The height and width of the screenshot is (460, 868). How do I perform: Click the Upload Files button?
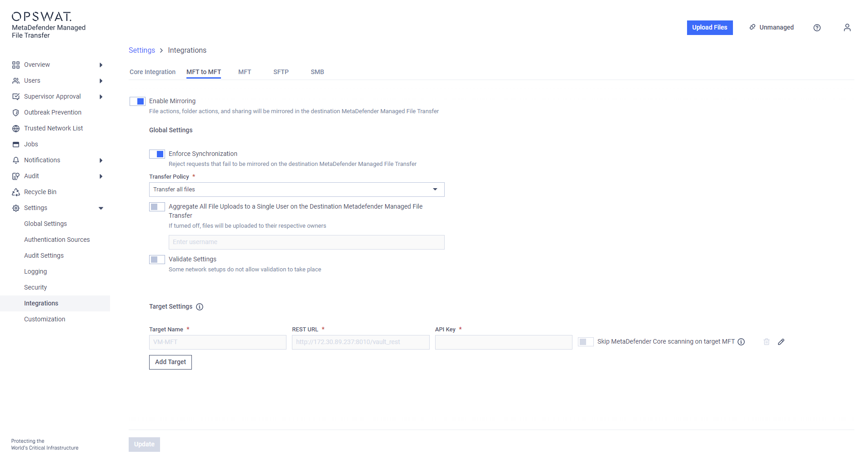710,28
